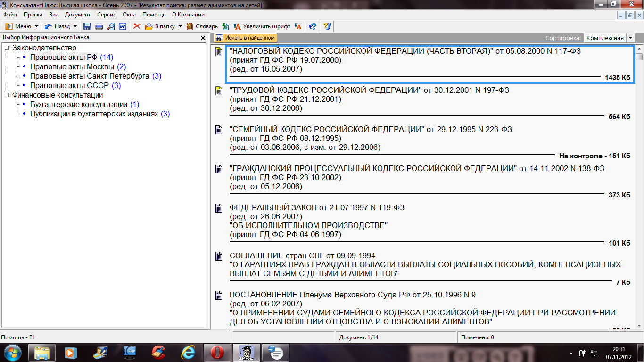Open the Документ menu
The width and height of the screenshot is (644, 362).
(78, 15)
